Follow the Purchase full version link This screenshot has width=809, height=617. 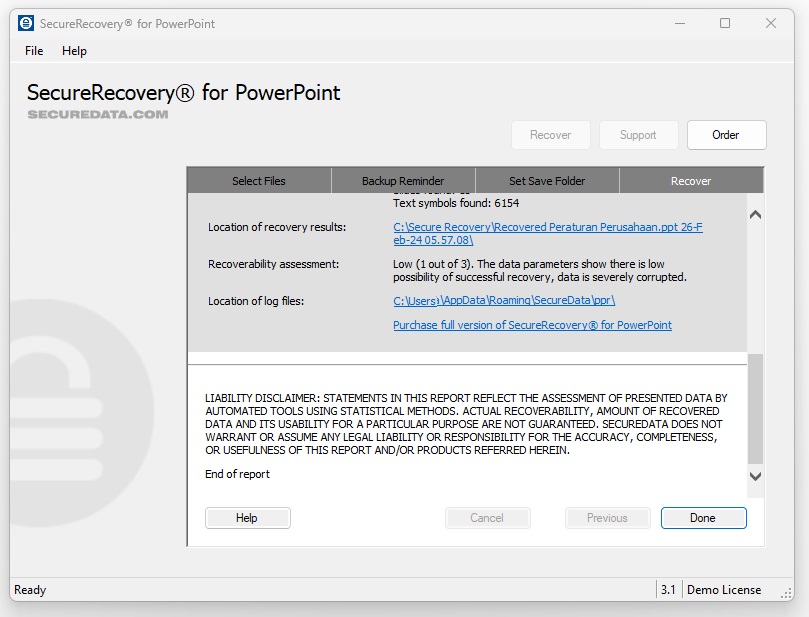point(532,325)
